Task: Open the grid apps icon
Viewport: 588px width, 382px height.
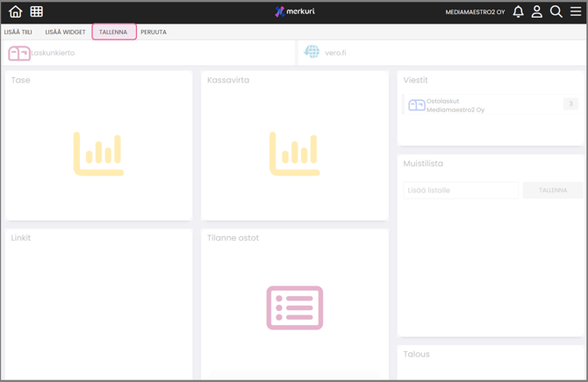Action: click(37, 11)
